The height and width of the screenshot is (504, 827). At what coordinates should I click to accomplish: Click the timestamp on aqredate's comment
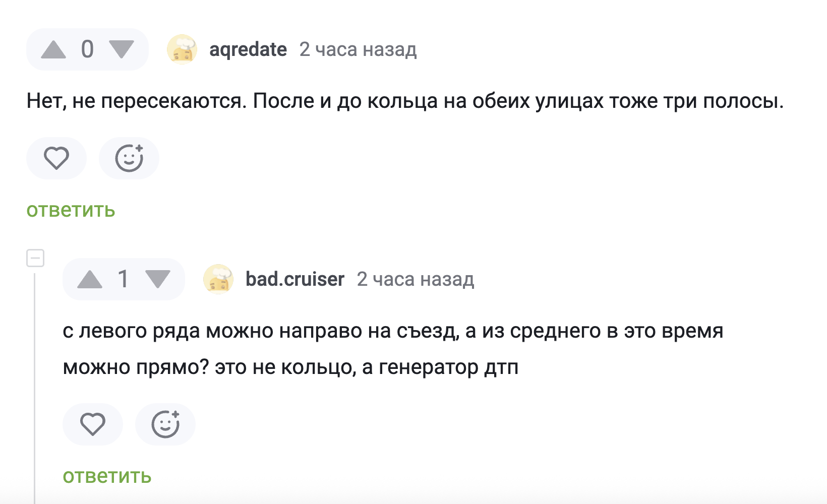pyautogui.click(x=358, y=49)
